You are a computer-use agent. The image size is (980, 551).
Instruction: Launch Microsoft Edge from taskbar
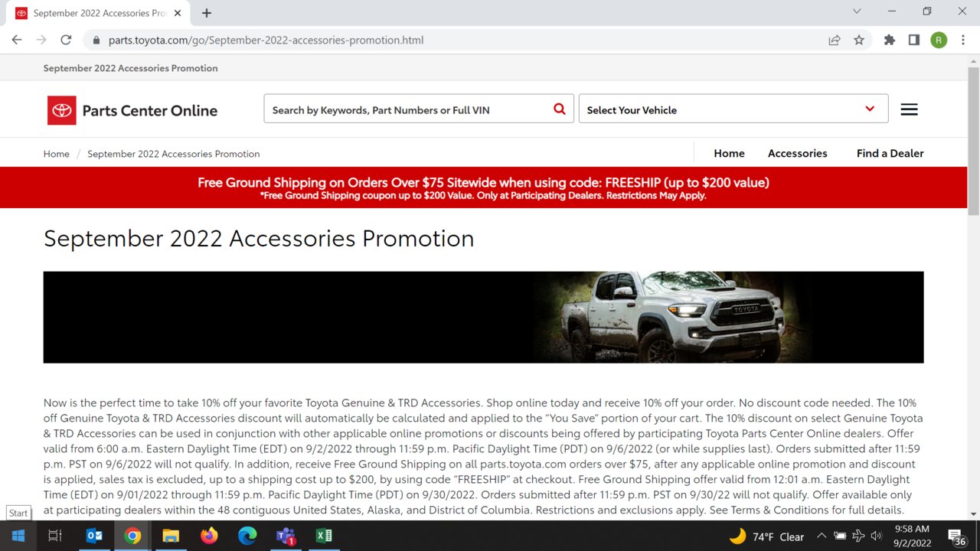click(247, 536)
